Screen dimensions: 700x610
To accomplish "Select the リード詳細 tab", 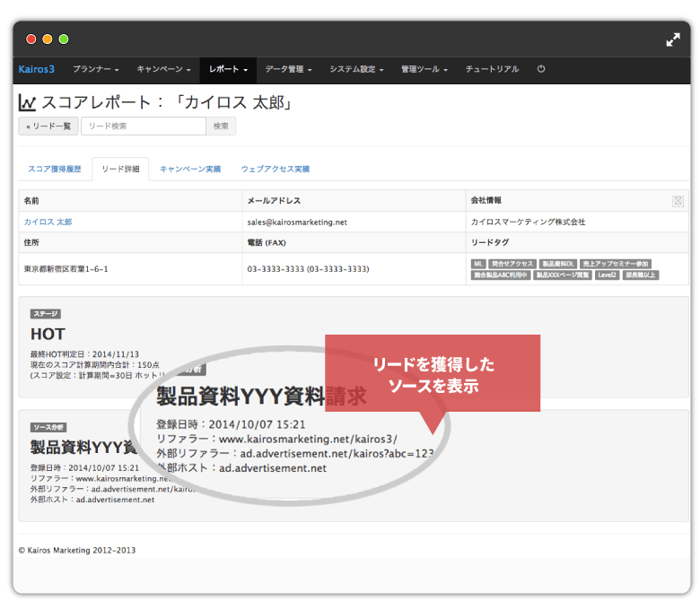I will 120,170.
